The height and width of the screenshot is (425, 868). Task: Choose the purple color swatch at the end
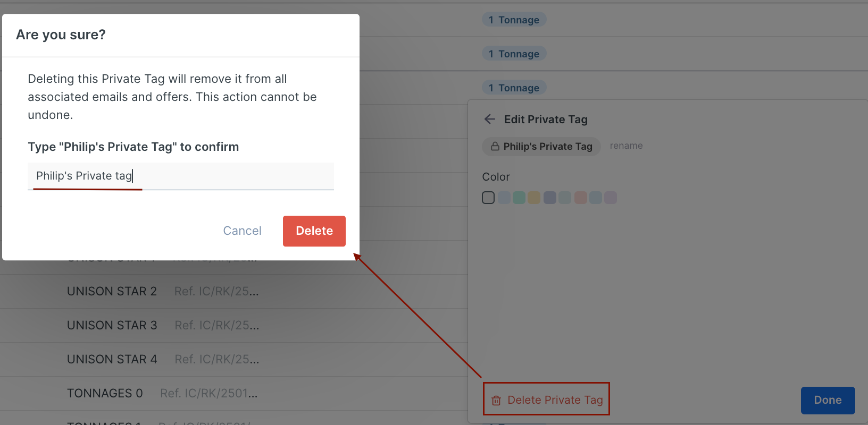pos(611,198)
